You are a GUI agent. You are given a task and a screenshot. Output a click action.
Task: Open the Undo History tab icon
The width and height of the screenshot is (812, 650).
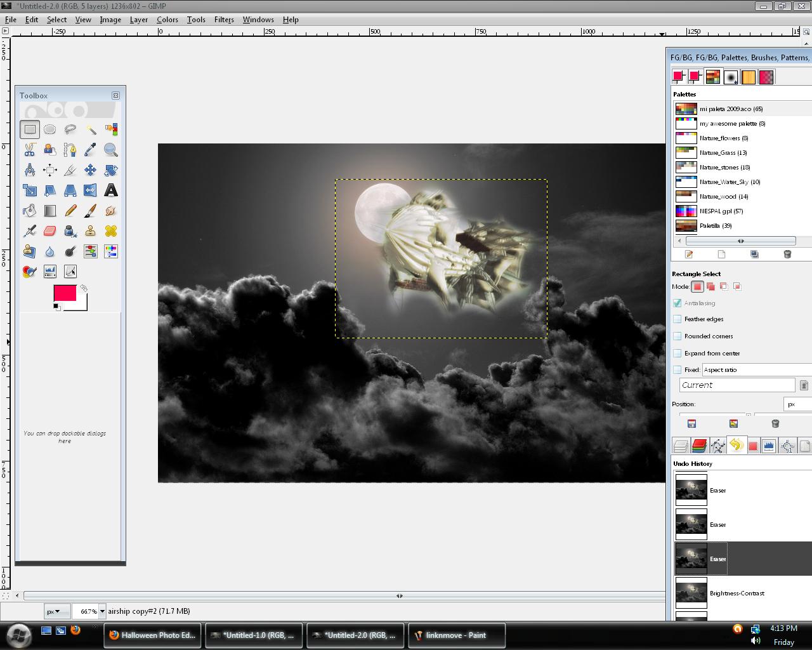click(x=736, y=446)
